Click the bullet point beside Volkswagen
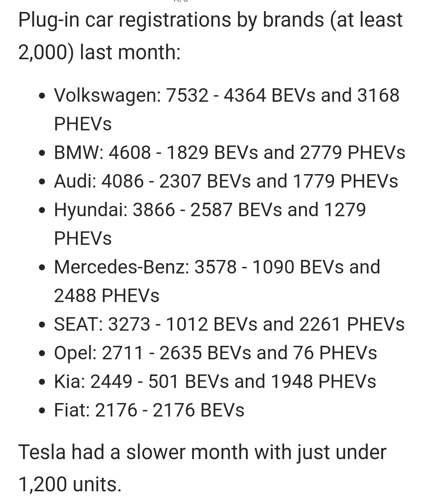The height and width of the screenshot is (504, 421). coord(42,96)
